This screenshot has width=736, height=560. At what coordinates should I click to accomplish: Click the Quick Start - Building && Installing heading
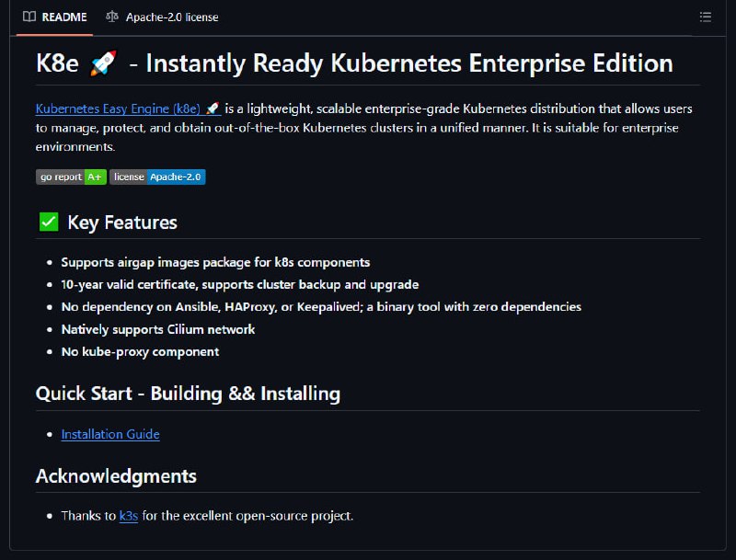(x=188, y=394)
